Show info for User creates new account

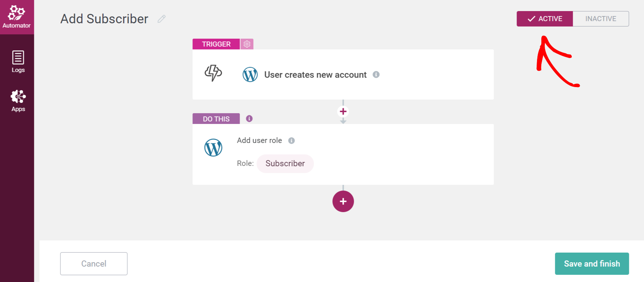[376, 75]
